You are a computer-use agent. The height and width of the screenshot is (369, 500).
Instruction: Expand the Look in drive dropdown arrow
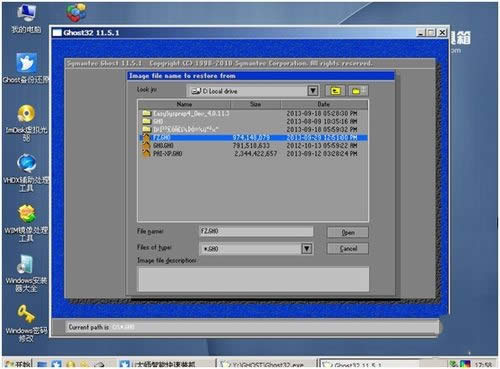point(312,91)
